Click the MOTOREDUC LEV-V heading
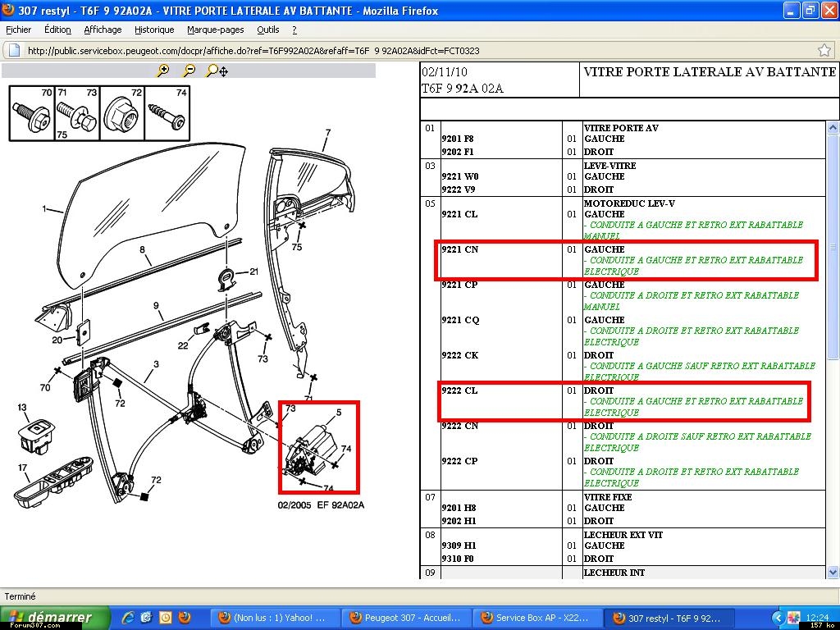This screenshot has height=630, width=840. point(629,203)
